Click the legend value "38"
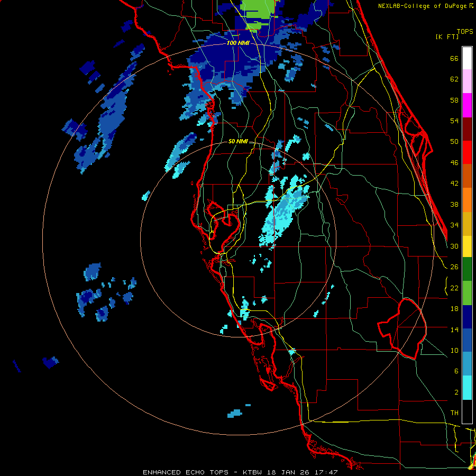Image resolution: width=476 pixels, height=476 pixels. (x=454, y=204)
